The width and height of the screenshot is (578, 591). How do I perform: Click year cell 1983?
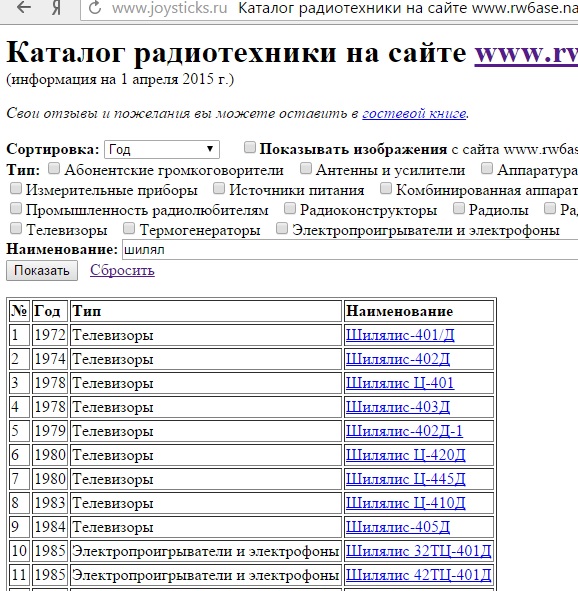point(50,503)
